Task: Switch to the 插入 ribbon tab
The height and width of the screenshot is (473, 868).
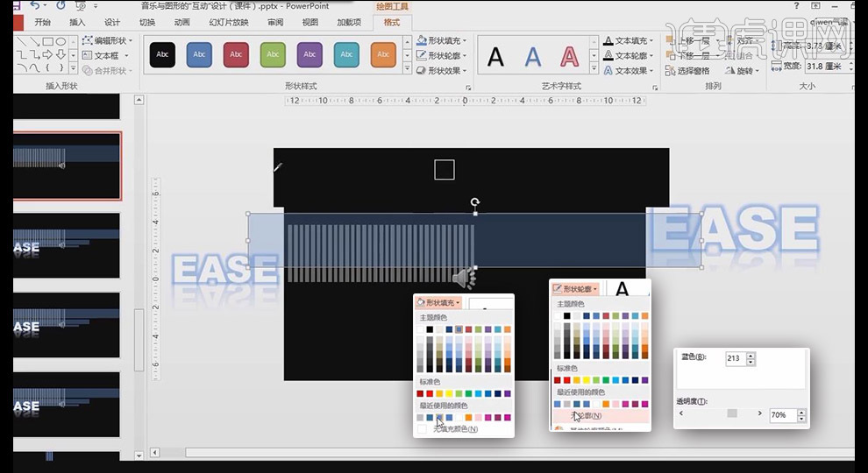Action: coord(77,22)
